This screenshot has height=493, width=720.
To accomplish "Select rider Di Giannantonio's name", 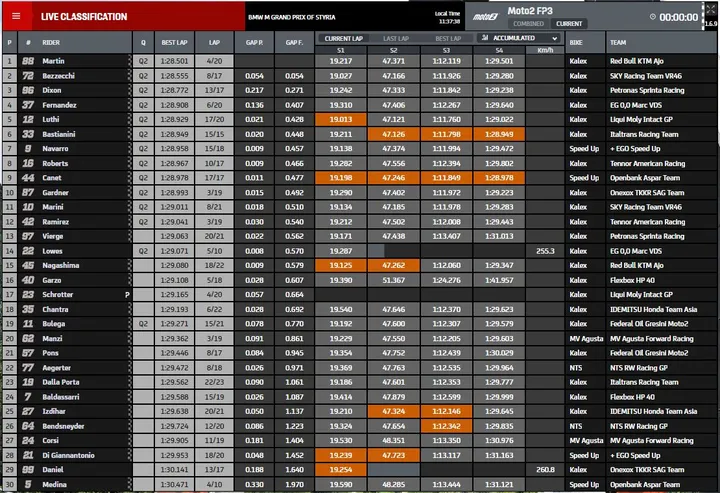I will point(68,455).
